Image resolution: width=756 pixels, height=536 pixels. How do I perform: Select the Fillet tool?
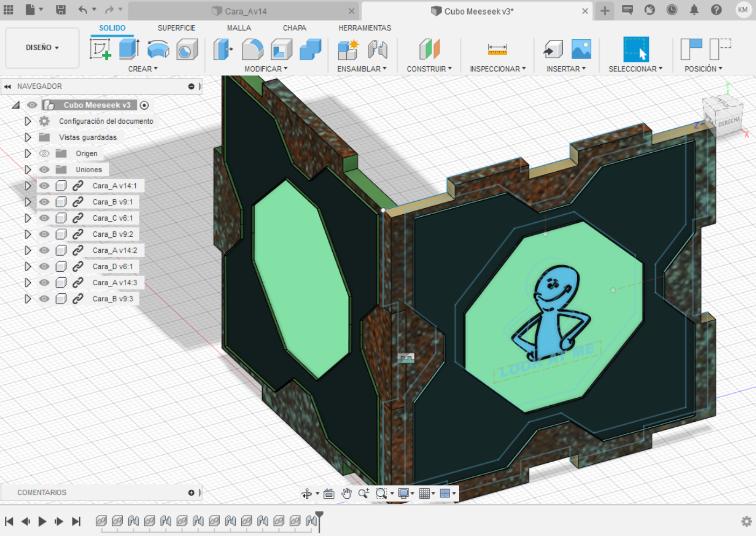pyautogui.click(x=253, y=49)
